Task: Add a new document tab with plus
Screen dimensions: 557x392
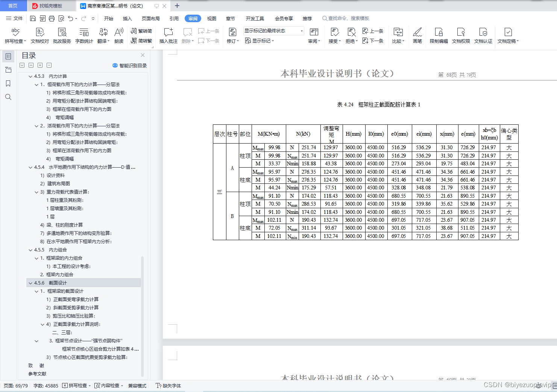Action: (177, 6)
